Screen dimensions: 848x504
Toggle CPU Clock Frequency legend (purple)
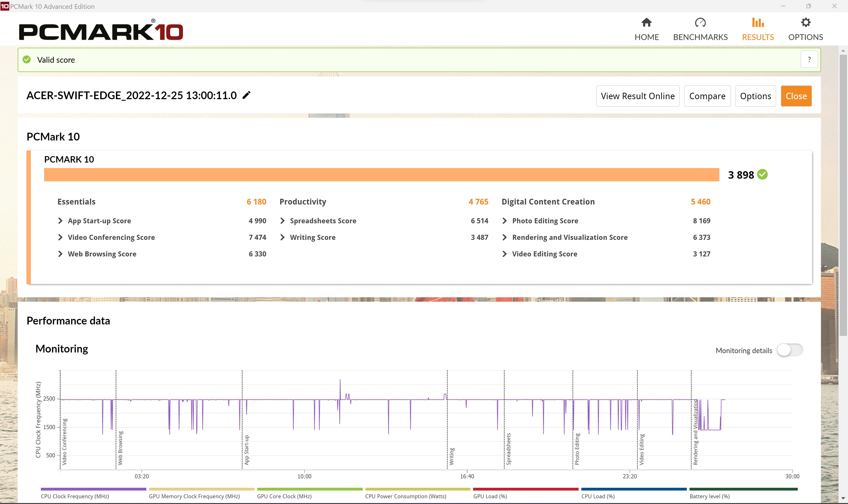[x=93, y=493]
